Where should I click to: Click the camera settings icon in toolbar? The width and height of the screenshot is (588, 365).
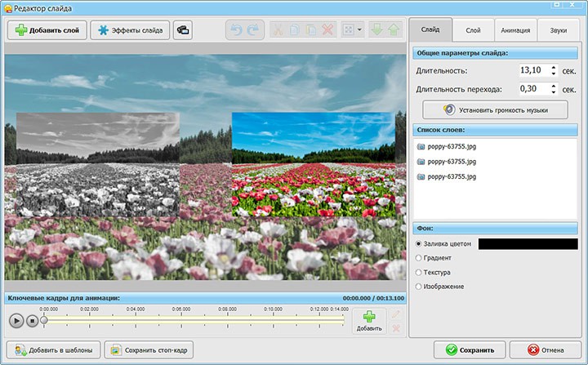coord(182,31)
